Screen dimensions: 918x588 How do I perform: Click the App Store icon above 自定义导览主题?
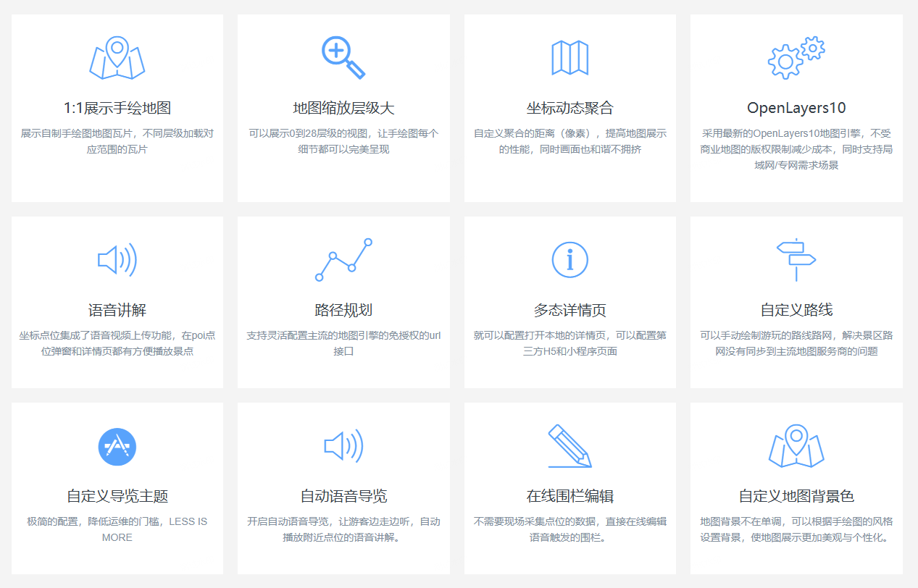[x=117, y=447]
